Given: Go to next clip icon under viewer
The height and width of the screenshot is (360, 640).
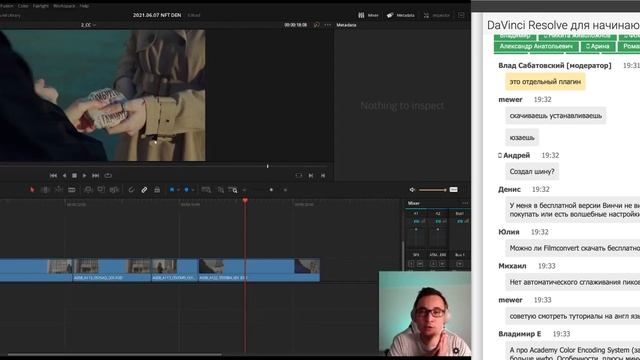Looking at the screenshot, I should pyautogui.click(x=311, y=176).
